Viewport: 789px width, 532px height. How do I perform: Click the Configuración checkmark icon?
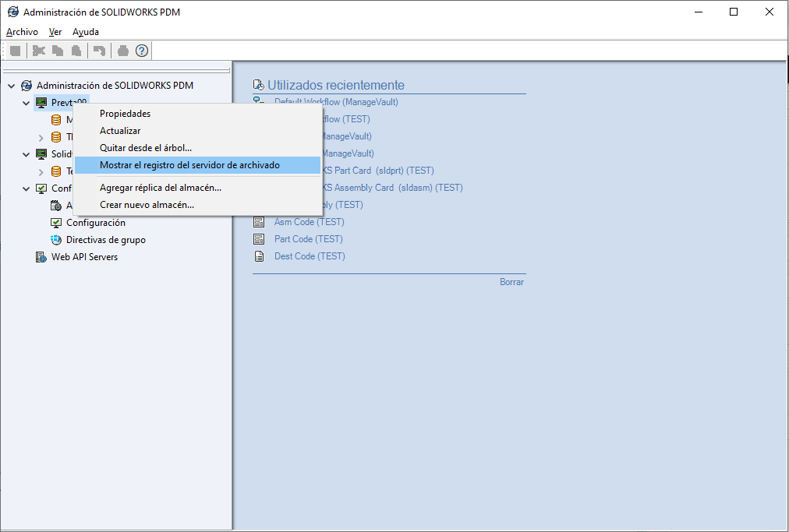coord(56,223)
